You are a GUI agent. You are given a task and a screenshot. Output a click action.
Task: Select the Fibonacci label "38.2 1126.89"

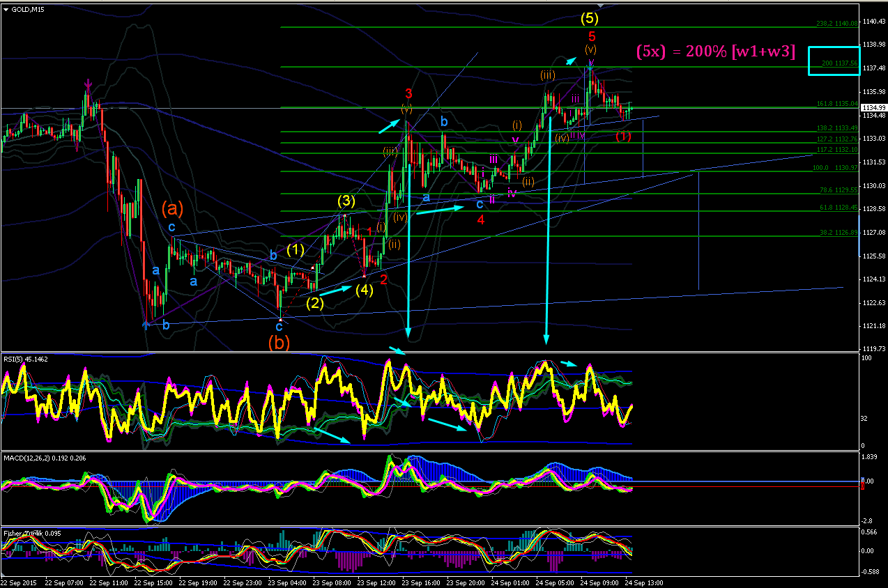click(x=838, y=233)
